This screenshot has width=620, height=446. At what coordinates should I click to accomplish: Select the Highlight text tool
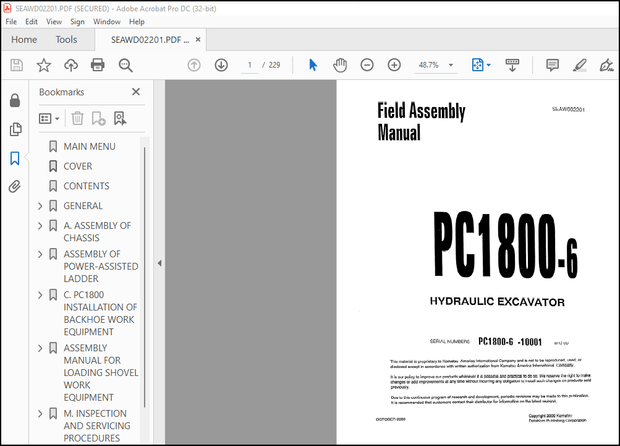580,65
